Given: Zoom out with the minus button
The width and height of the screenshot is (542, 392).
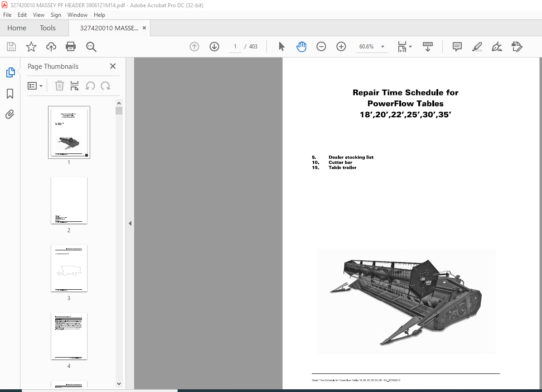Looking at the screenshot, I should [x=321, y=47].
